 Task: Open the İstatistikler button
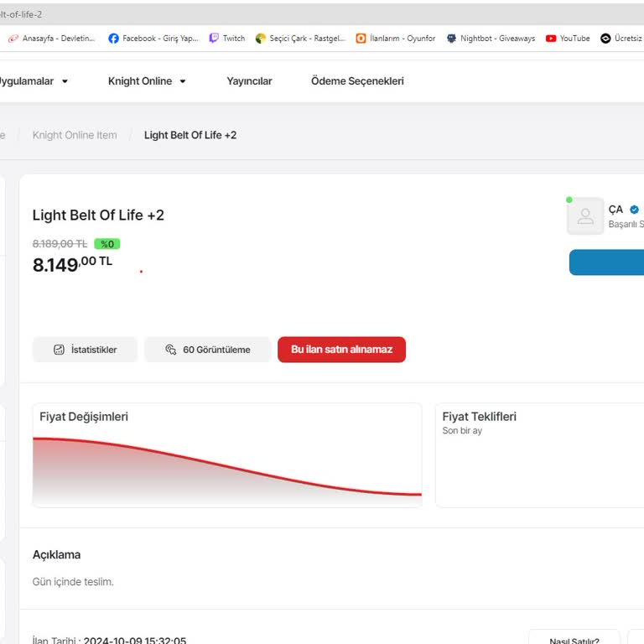click(x=85, y=350)
